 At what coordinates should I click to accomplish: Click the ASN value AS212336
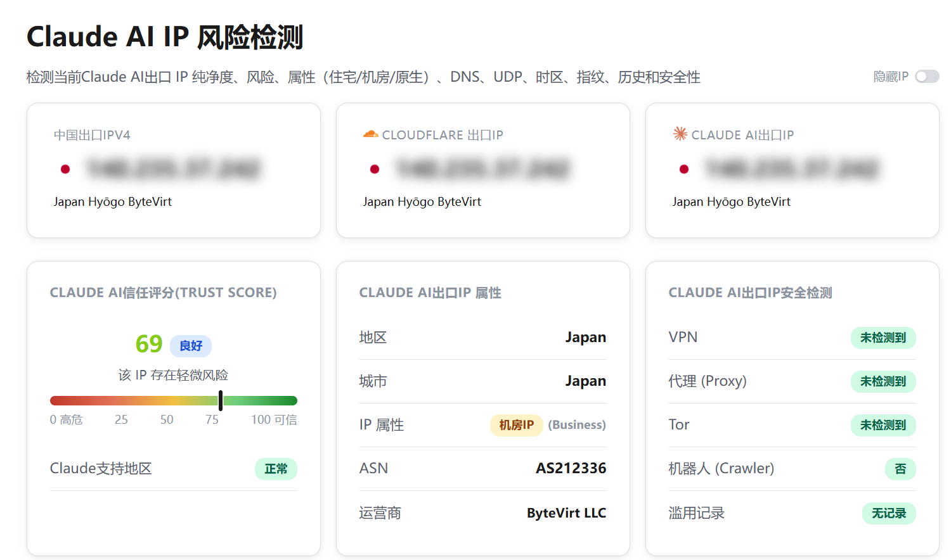click(571, 468)
